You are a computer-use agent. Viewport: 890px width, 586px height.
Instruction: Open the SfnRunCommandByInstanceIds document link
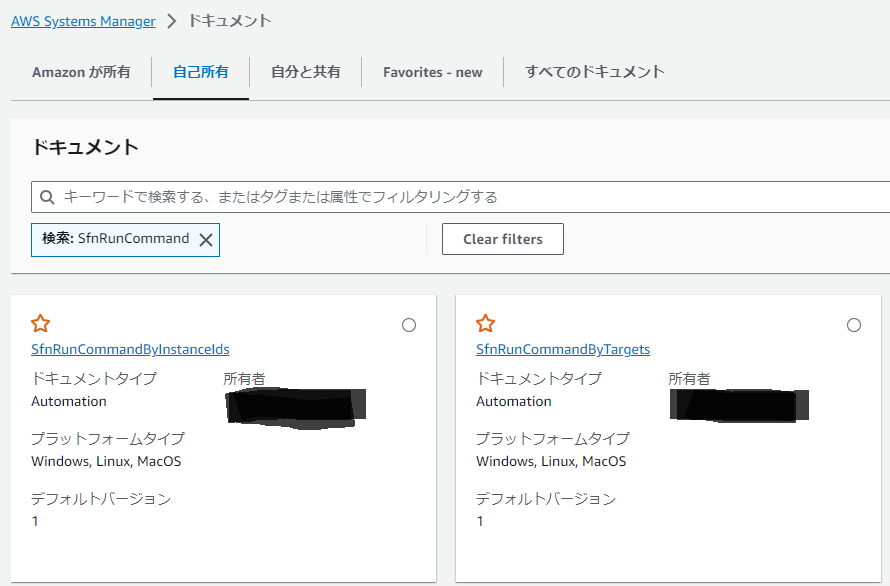[131, 349]
